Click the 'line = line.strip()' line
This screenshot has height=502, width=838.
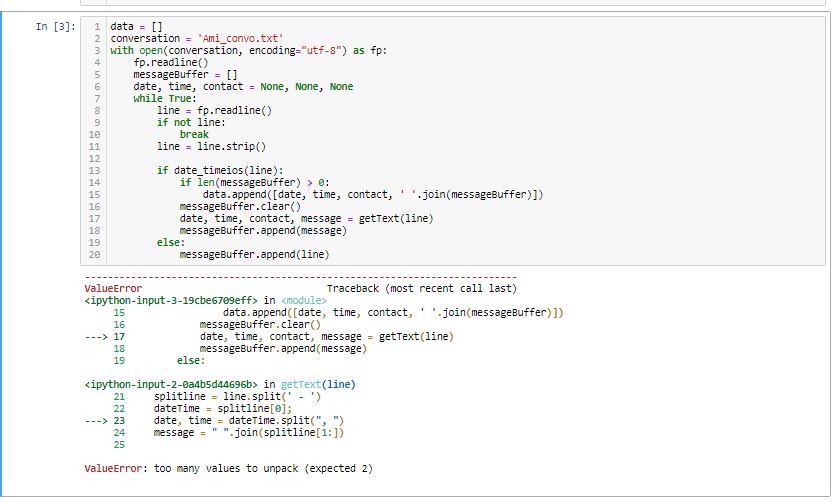coord(211,146)
